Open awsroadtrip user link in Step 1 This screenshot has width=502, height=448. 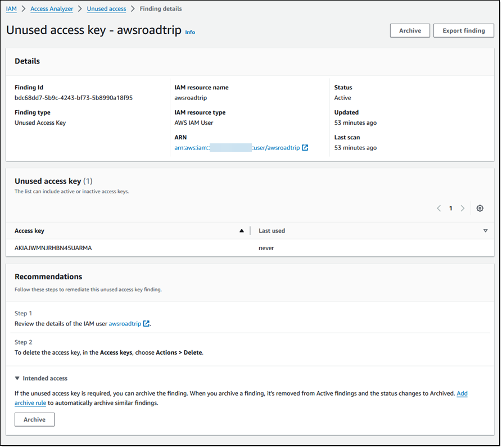tap(125, 324)
